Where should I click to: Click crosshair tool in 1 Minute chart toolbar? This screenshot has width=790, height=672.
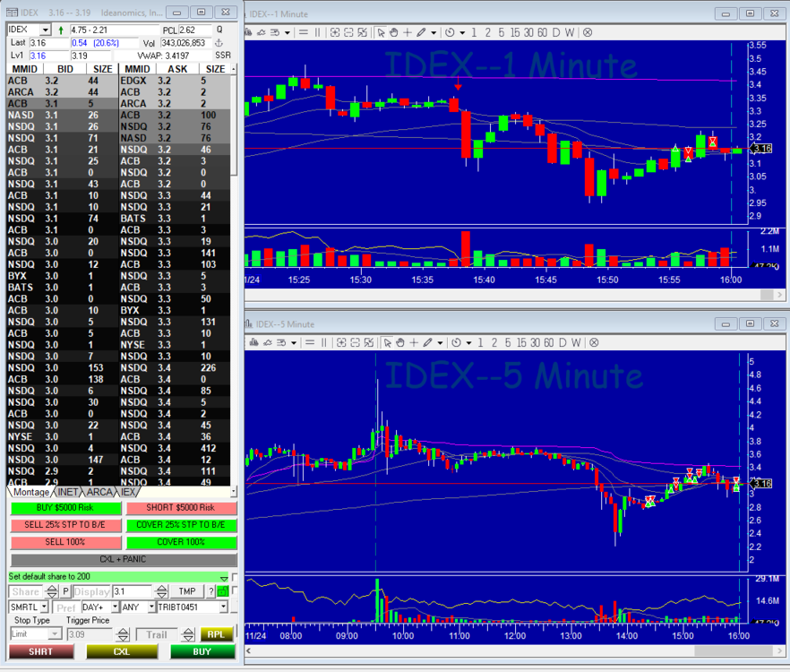coord(408,32)
